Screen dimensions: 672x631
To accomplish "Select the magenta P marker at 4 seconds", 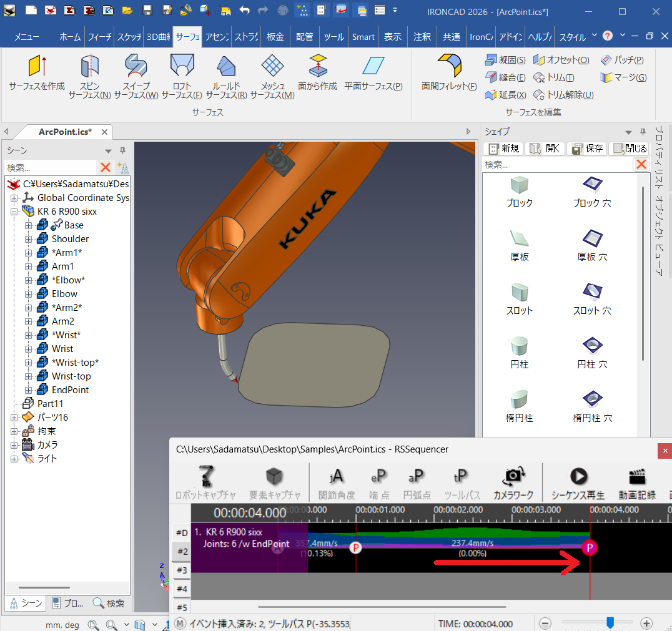I will tap(590, 547).
